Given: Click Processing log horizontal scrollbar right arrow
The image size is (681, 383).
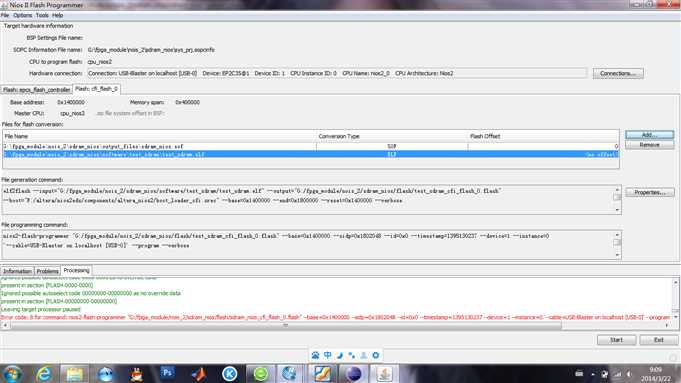Looking at the screenshot, I should coord(667,325).
